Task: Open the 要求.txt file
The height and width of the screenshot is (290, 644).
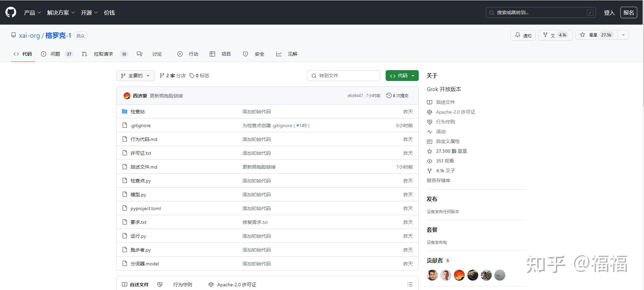Action: pos(138,222)
